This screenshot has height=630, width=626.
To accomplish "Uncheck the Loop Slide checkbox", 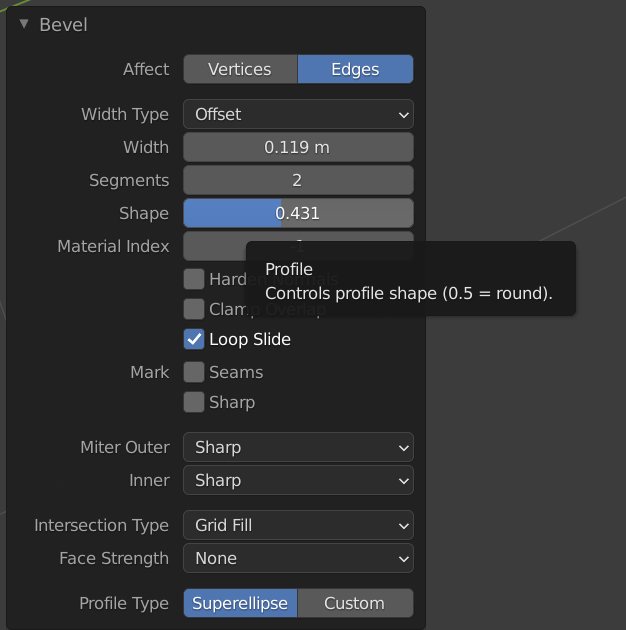I will [194, 339].
